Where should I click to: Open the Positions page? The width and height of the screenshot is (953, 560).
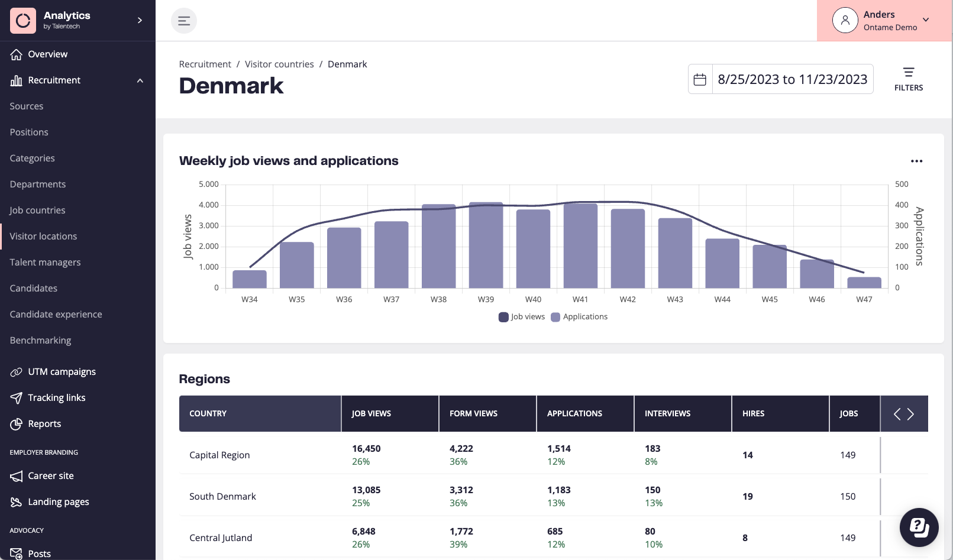tap(29, 132)
